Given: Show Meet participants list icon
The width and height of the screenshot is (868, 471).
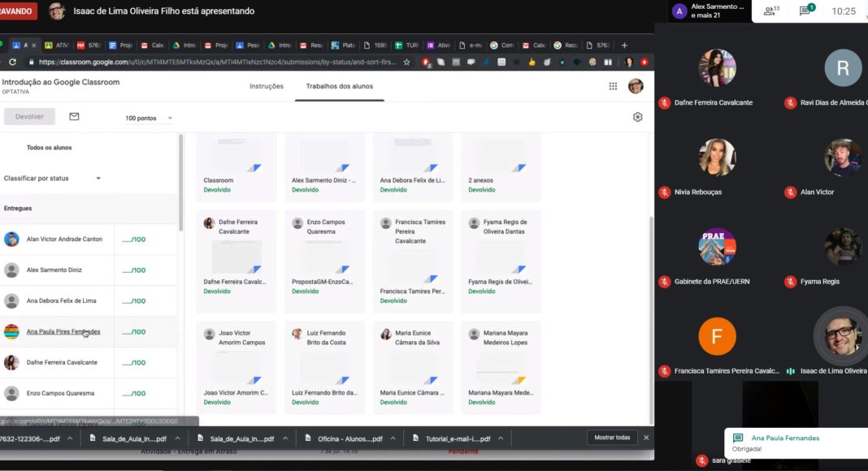Looking at the screenshot, I should coord(770,11).
